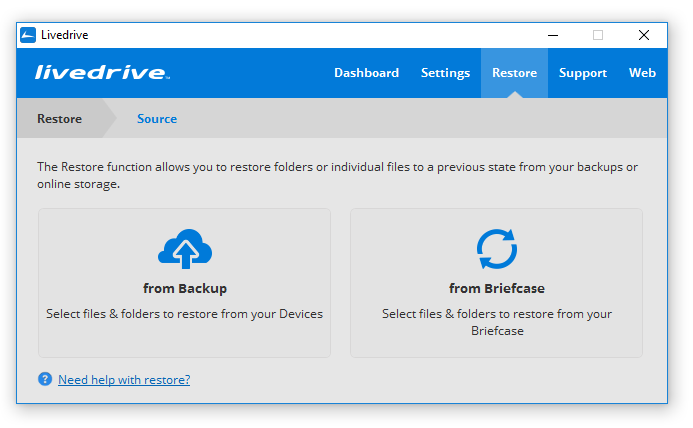Image resolution: width=693 pixels, height=428 pixels.
Task: Select the Restore tab
Action: (x=514, y=73)
